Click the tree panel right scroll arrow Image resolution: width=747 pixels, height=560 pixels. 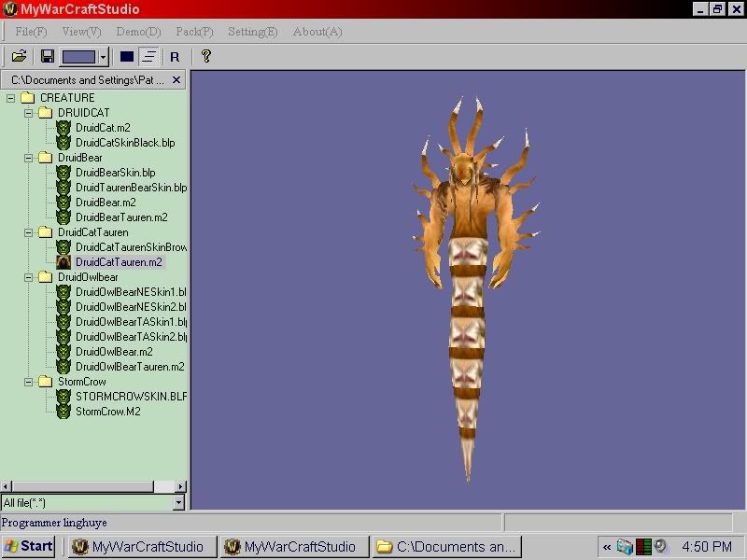pyautogui.click(x=180, y=486)
